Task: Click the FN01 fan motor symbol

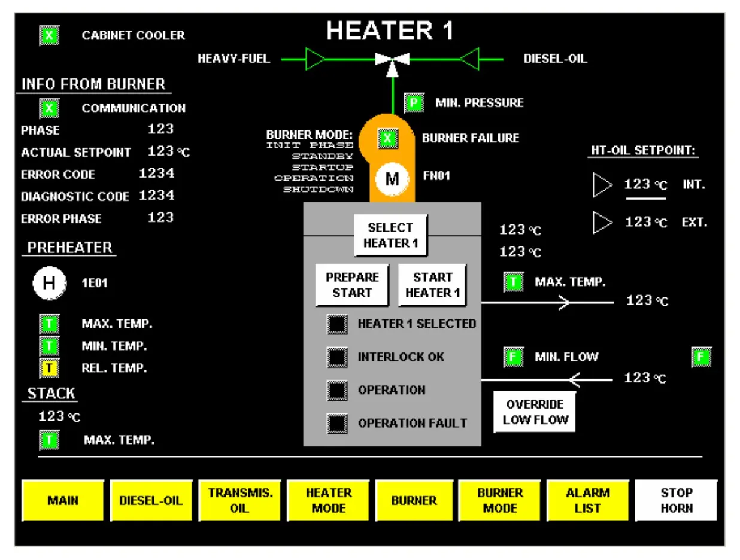Action: [392, 179]
